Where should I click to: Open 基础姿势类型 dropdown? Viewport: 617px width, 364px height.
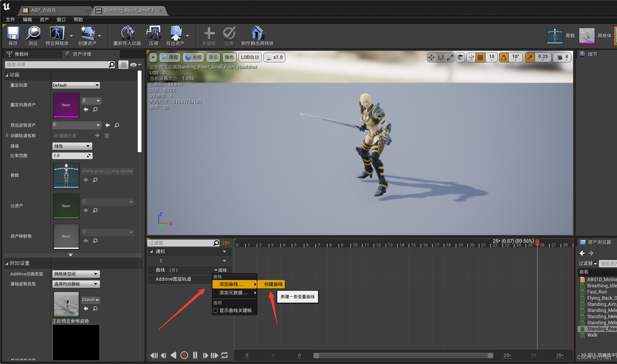pos(76,284)
